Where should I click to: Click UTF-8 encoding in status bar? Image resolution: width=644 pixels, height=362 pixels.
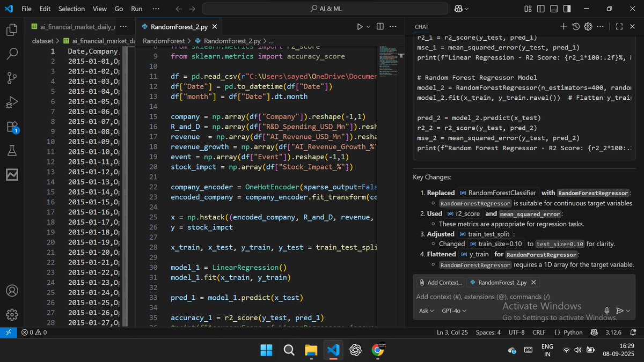(x=516, y=333)
